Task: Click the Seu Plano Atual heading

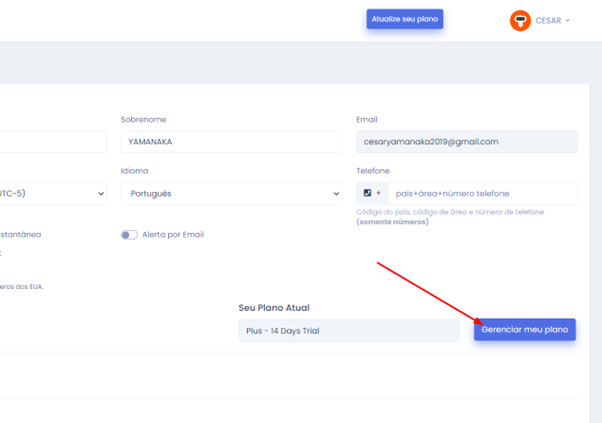Action: point(273,307)
